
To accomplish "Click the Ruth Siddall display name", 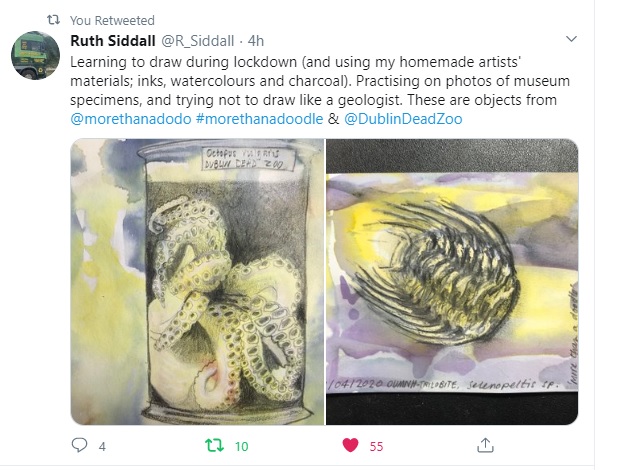I will coord(113,41).
